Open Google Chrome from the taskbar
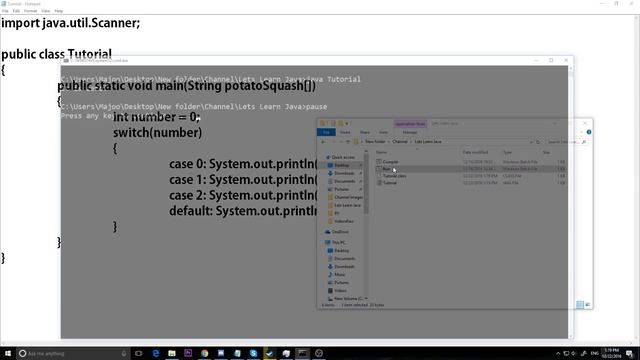Screen dimensions: 640x360 (x=204, y=353)
